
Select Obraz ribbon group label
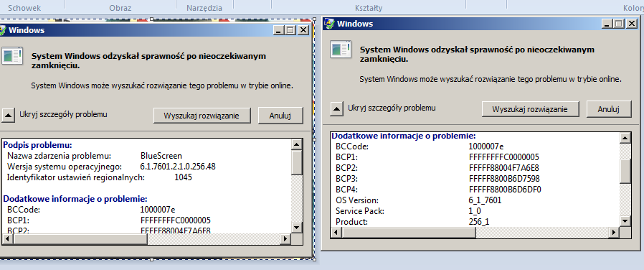[x=120, y=8]
